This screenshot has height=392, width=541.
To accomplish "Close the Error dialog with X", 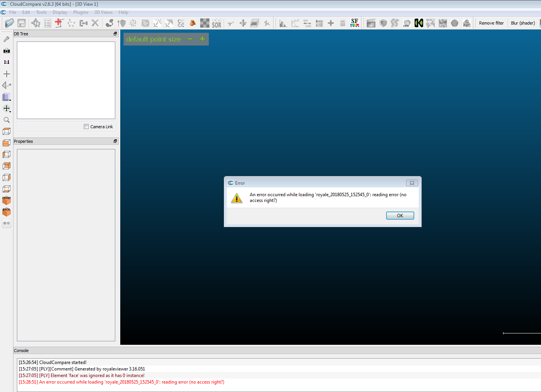I will tap(412, 183).
